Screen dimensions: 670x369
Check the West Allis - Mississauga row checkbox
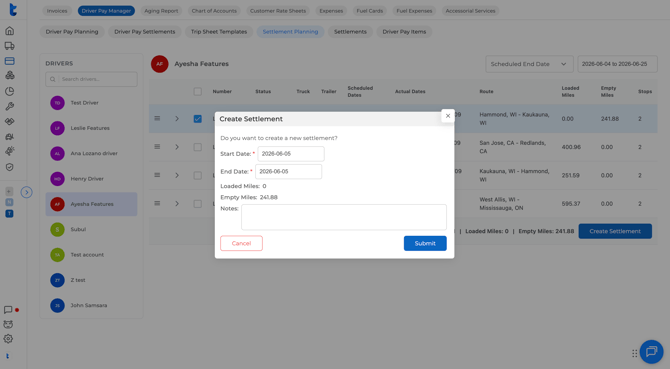pos(197,204)
